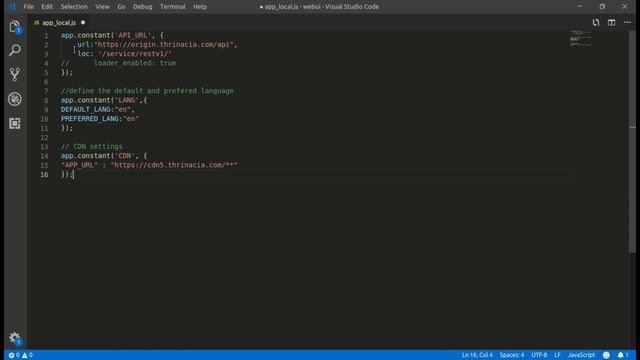Minimize the VS Code window

[580, 7]
